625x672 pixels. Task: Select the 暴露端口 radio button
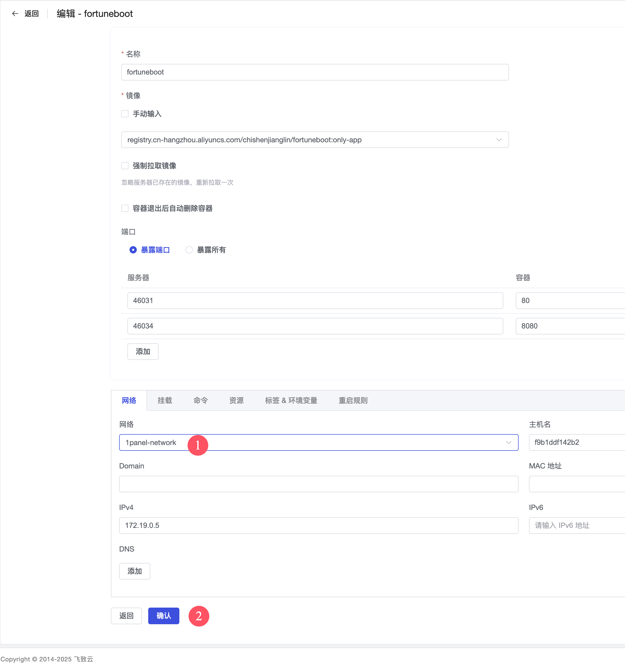point(133,250)
